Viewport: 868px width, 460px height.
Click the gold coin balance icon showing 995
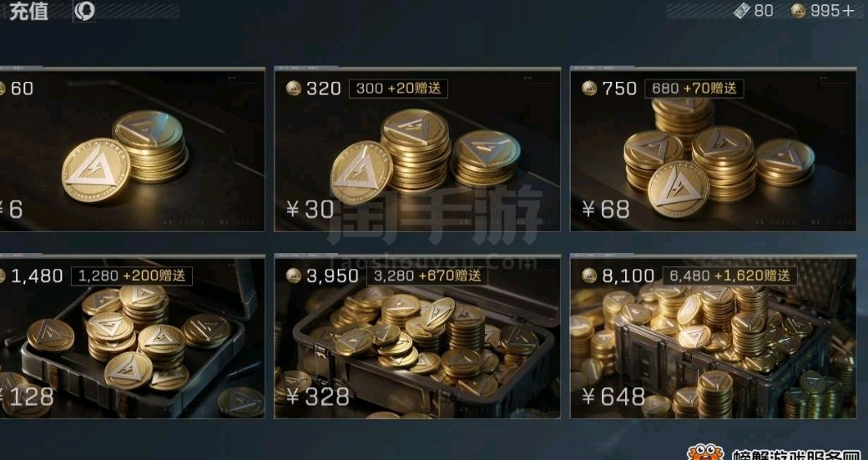click(798, 11)
